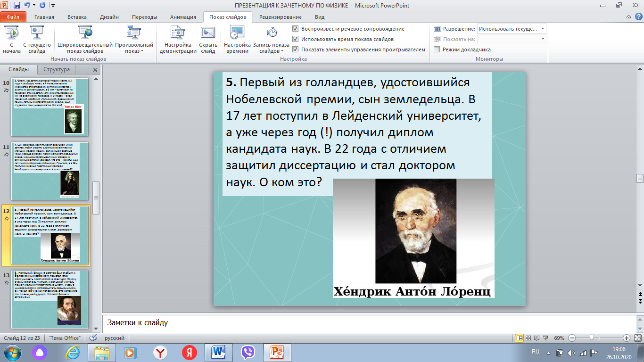
Task: Click Скрыть слайд button
Action: [208, 40]
